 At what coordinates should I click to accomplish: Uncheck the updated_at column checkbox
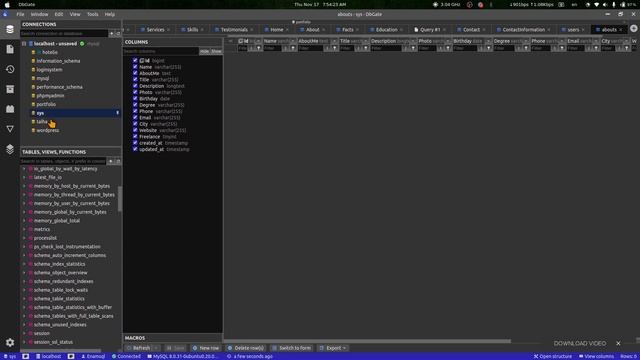coord(135,149)
